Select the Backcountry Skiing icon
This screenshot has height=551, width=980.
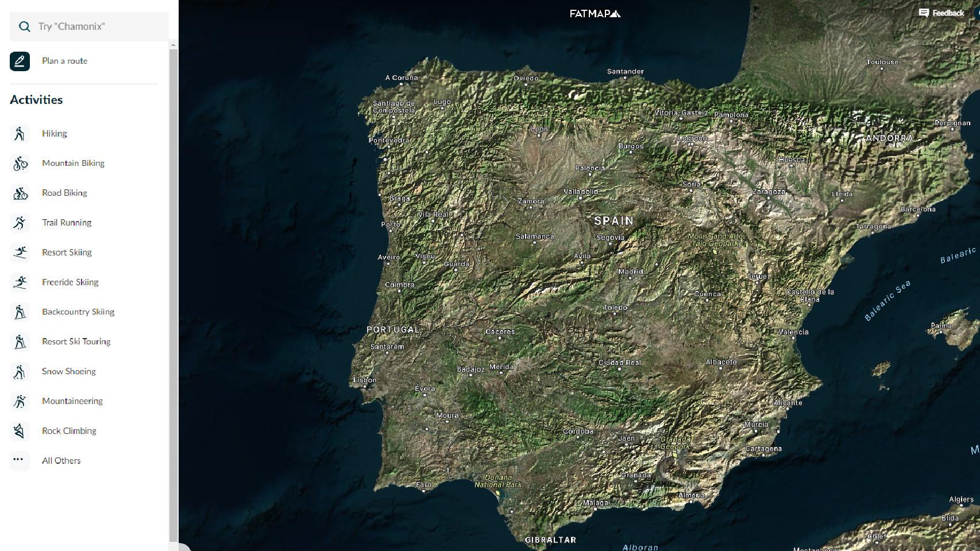(20, 312)
